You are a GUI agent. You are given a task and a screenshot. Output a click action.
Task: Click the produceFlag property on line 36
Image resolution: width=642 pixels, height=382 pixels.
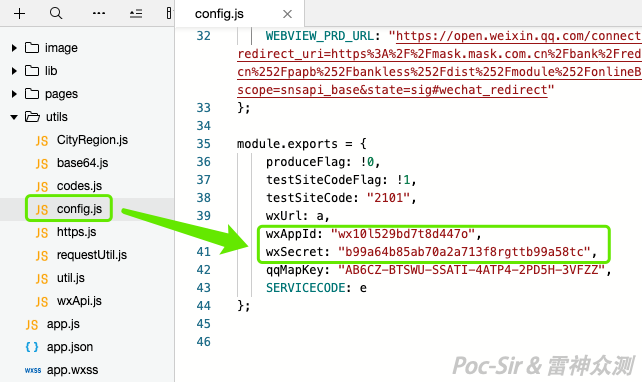tap(305, 162)
